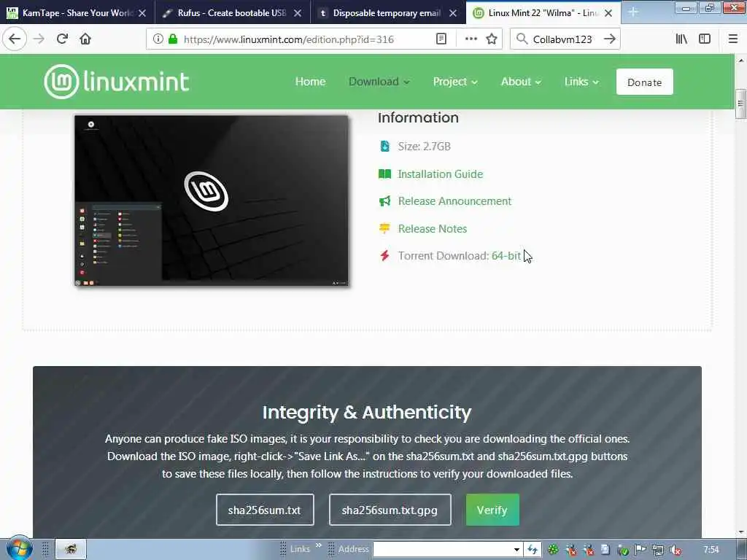Close the Disposable temporary email tab
This screenshot has height=560, width=747.
point(452,13)
